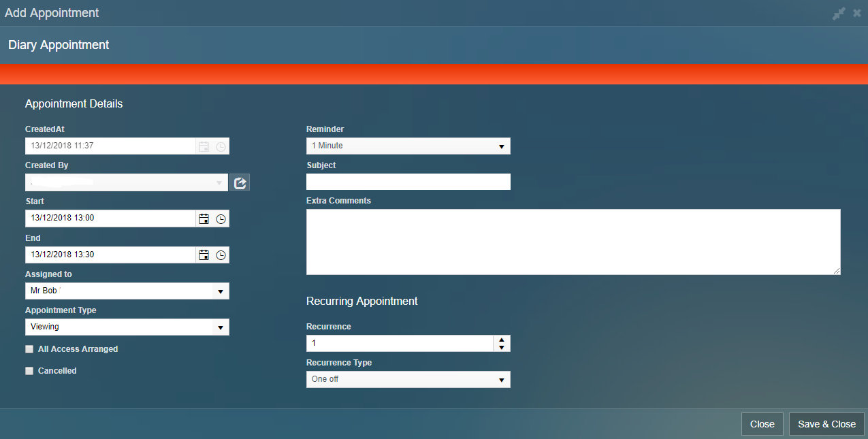Increase the Recurrence value with up arrow
The image size is (868, 439).
502,340
